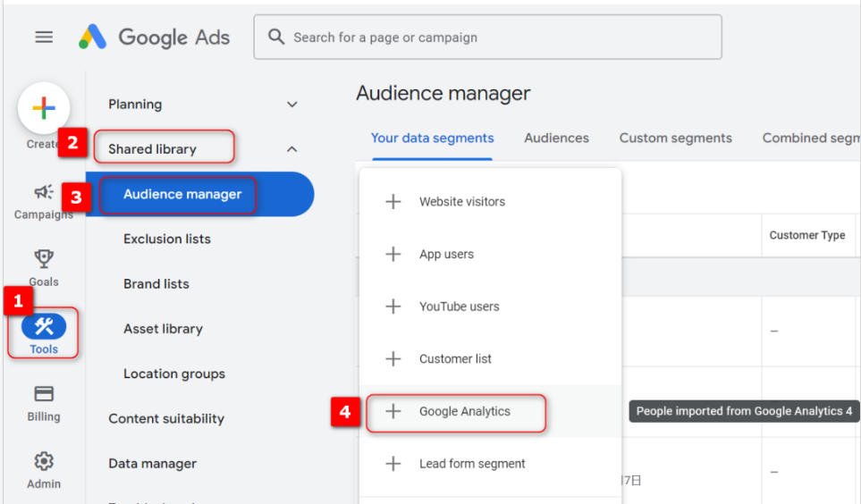Choose Google Analytics from the segment menu

click(464, 411)
